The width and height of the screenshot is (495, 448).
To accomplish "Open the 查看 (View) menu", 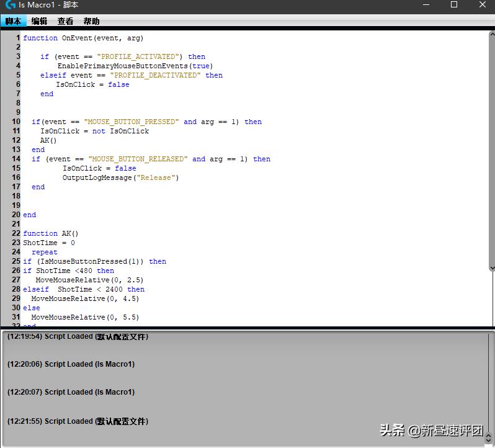I will [x=65, y=21].
